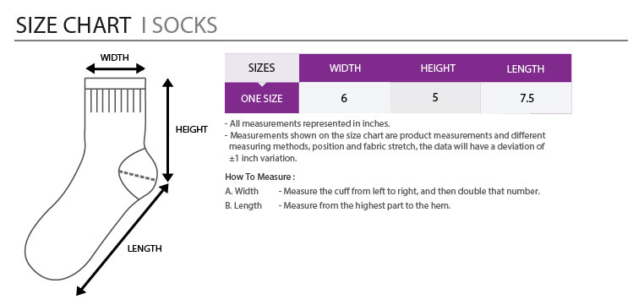
Task: Click the A. Width measuring instruction
Action: click(382, 191)
